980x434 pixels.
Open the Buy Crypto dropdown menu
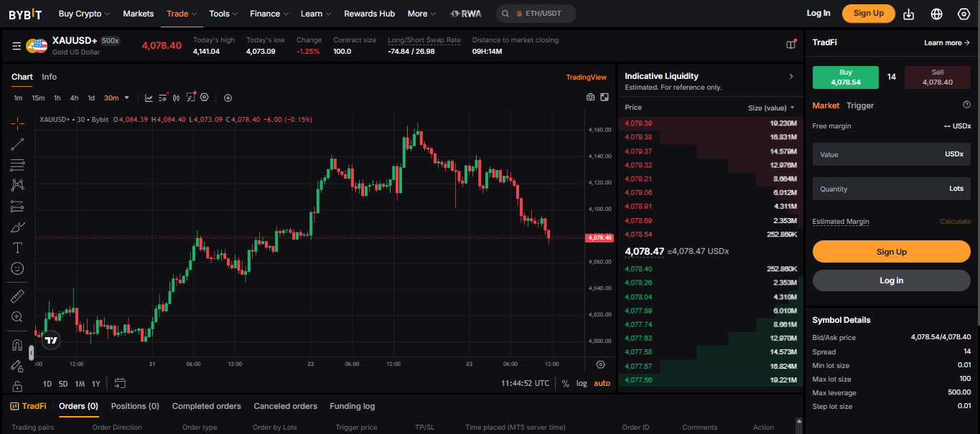click(84, 14)
